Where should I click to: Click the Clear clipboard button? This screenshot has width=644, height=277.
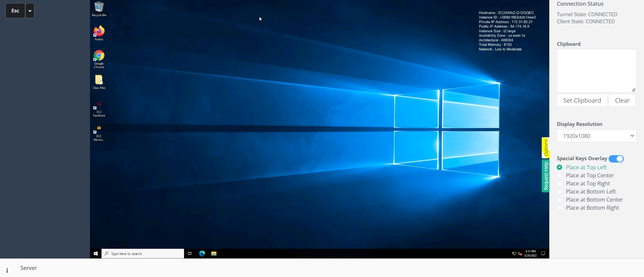(622, 100)
